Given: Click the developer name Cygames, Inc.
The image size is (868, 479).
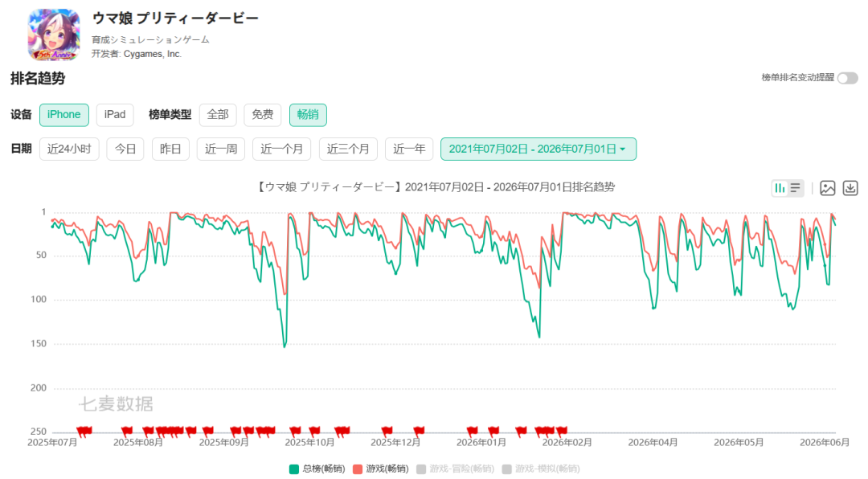Looking at the screenshot, I should tap(152, 54).
